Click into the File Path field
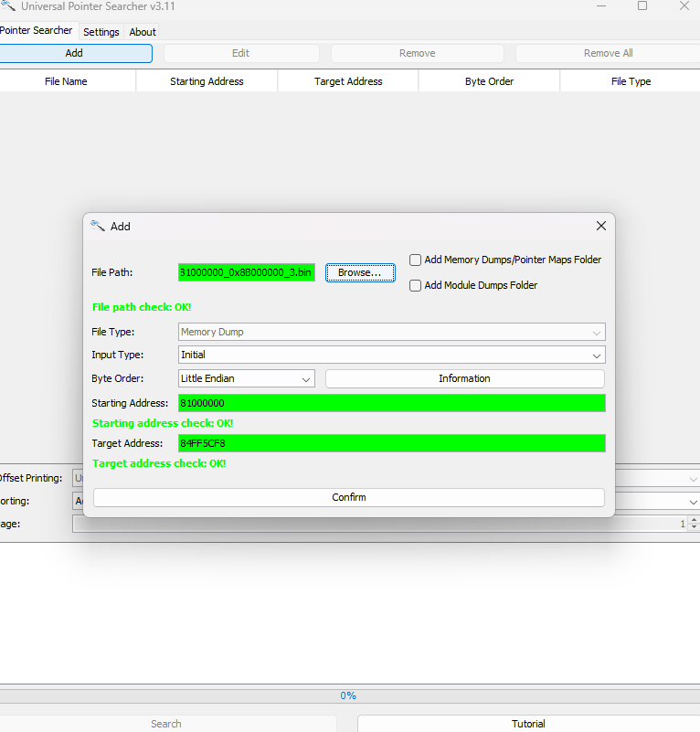Image resolution: width=700 pixels, height=732 pixels. [247, 272]
